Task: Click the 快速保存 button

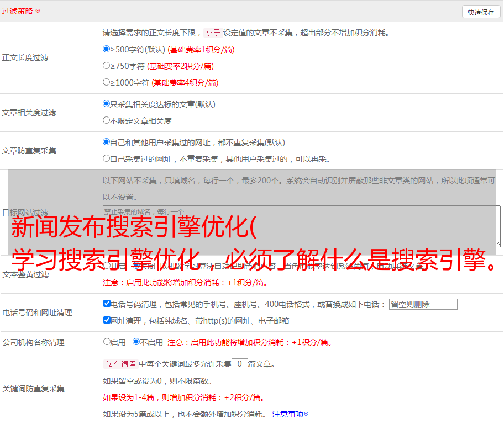Action: tap(481, 13)
